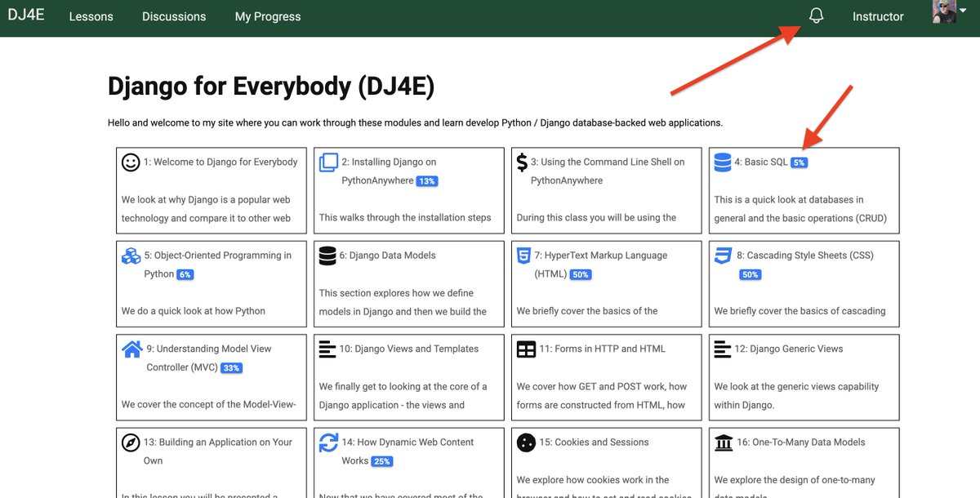Click the black database icon for Django Data Models
980x498 pixels.
(327, 256)
